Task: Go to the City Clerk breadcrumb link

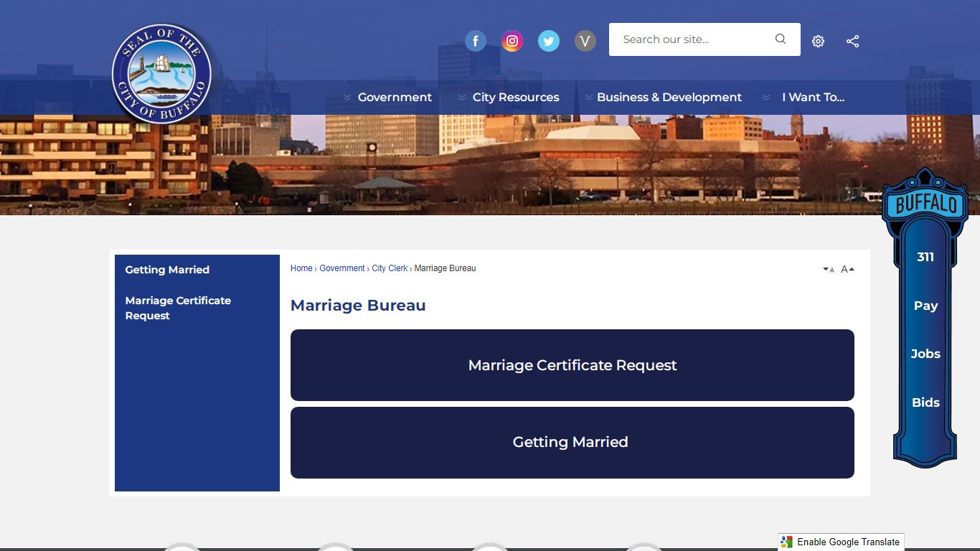Action: (390, 268)
